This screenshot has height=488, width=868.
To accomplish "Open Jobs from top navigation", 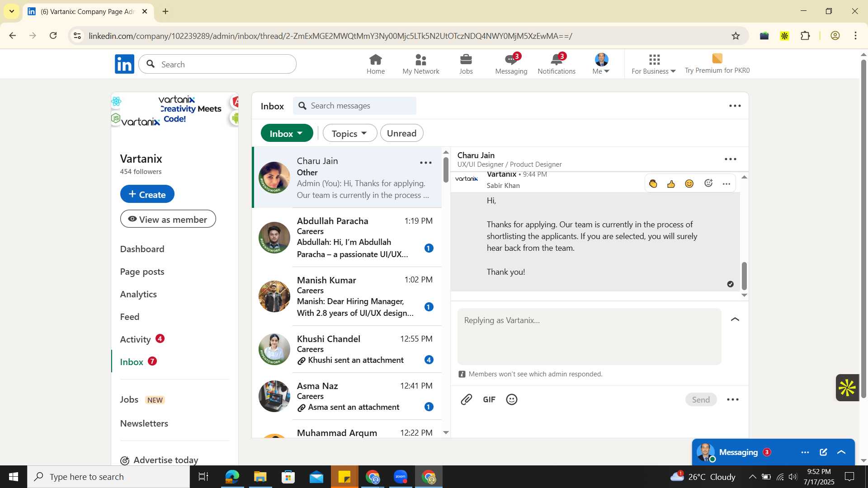I will pyautogui.click(x=466, y=64).
